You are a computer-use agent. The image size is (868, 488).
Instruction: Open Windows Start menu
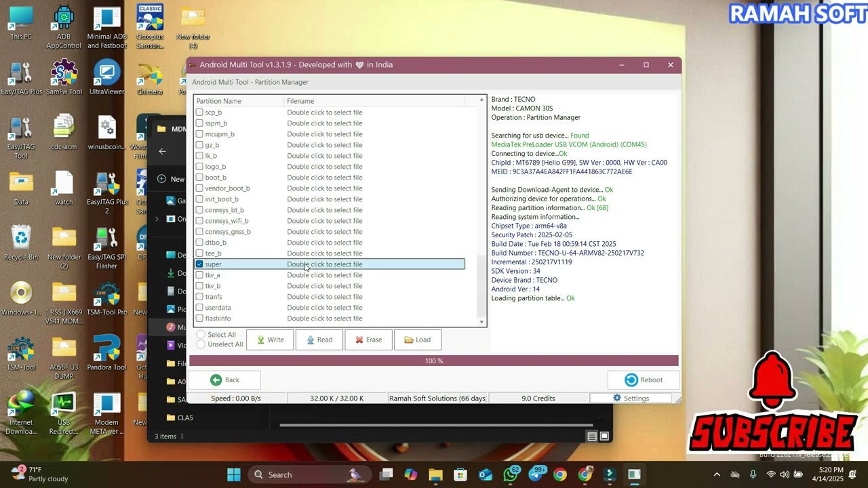pyautogui.click(x=233, y=474)
